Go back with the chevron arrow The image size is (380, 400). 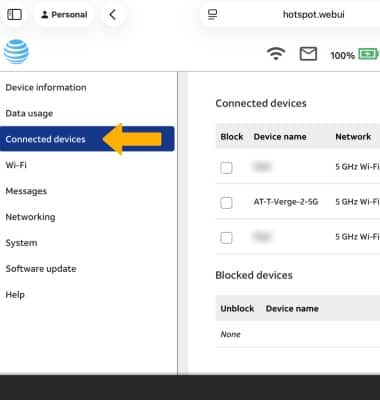(113, 14)
